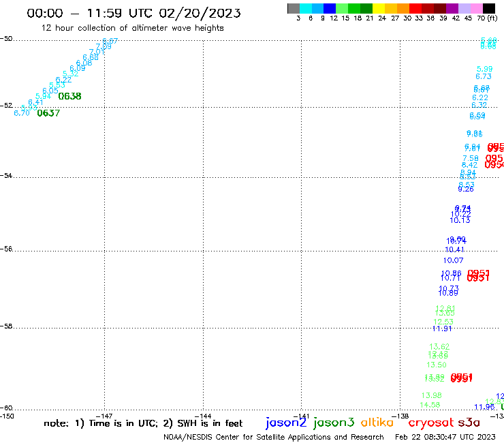Click the 'Time is in UTC' footnote
This screenshot has width=504, height=443.
[x=123, y=423]
